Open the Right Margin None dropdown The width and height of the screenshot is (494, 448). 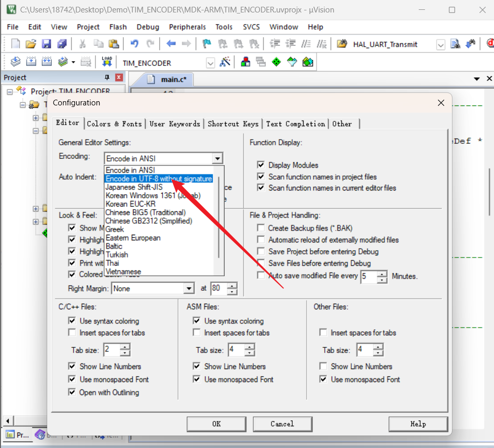tap(188, 288)
